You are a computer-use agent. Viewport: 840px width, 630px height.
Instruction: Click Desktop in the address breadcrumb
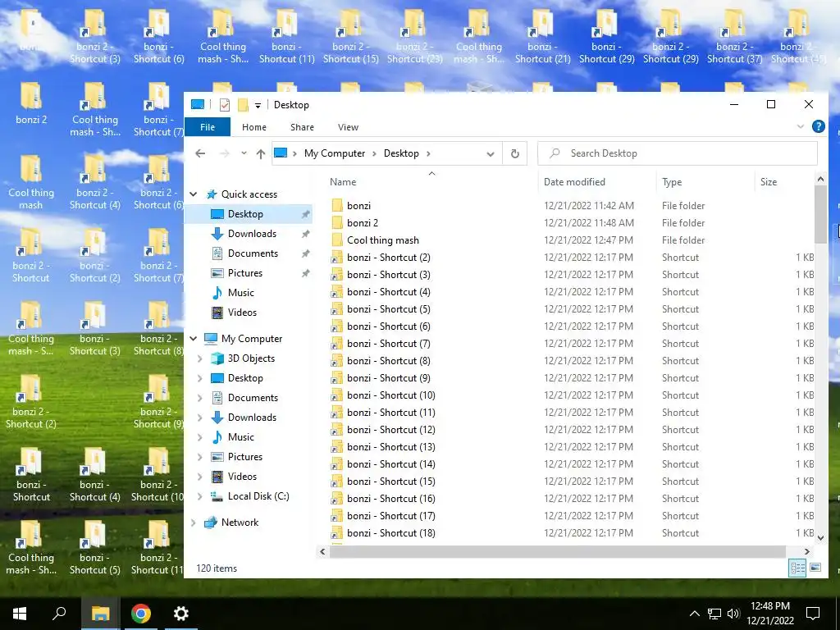pos(401,153)
